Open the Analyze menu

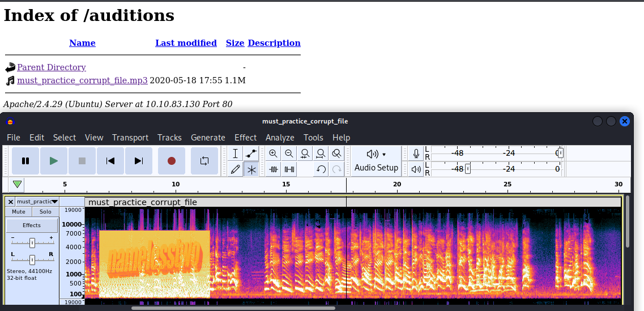pos(280,138)
